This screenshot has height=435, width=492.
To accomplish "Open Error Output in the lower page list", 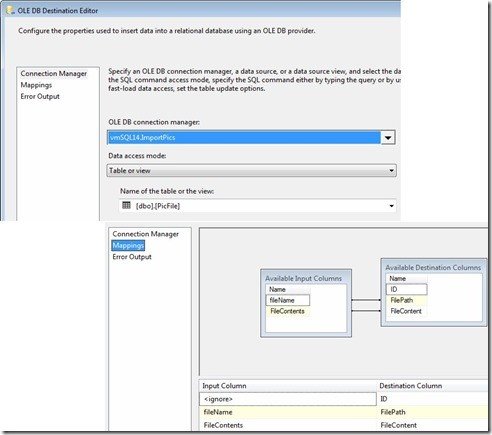I will 132,257.
